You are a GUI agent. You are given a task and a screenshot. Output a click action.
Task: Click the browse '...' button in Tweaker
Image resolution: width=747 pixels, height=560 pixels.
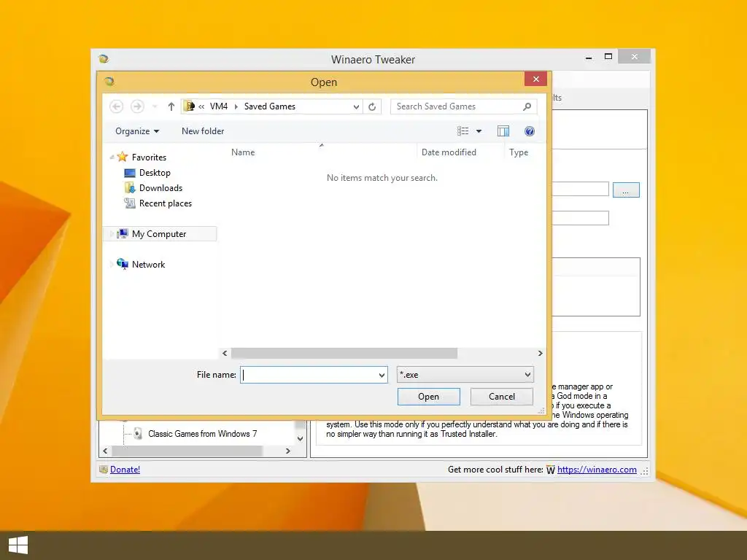625,190
